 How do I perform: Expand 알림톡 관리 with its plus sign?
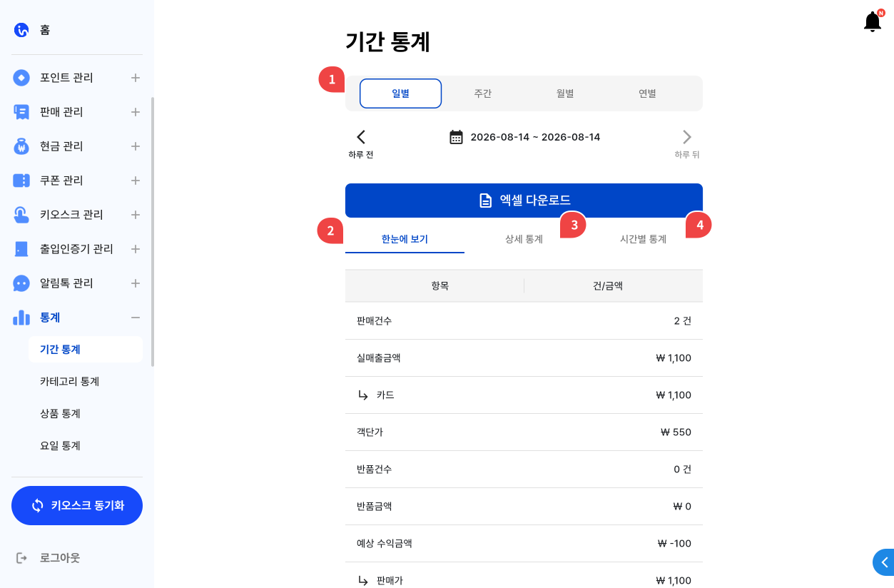tap(136, 283)
